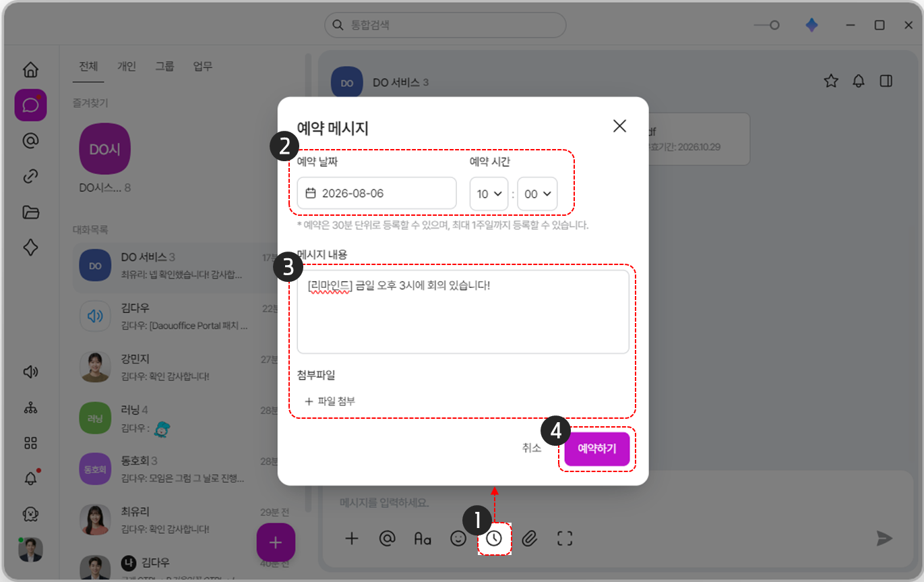Open the emoji picker icon
Viewport: 924px width, 582px height.
[x=458, y=538]
